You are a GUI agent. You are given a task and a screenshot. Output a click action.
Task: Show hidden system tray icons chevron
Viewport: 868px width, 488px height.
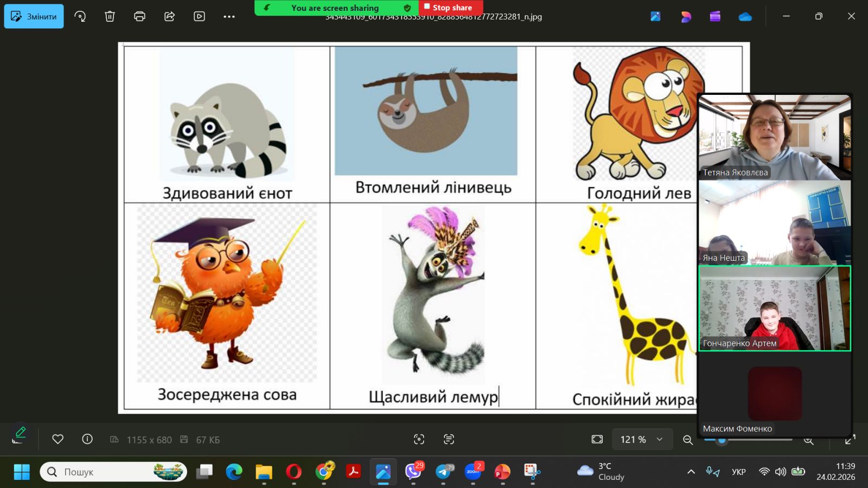[691, 472]
